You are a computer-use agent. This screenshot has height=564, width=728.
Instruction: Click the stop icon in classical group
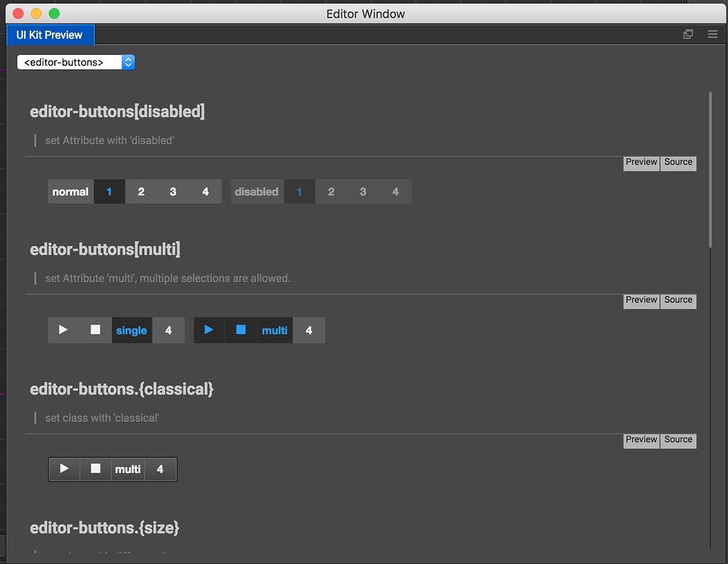pyautogui.click(x=95, y=469)
